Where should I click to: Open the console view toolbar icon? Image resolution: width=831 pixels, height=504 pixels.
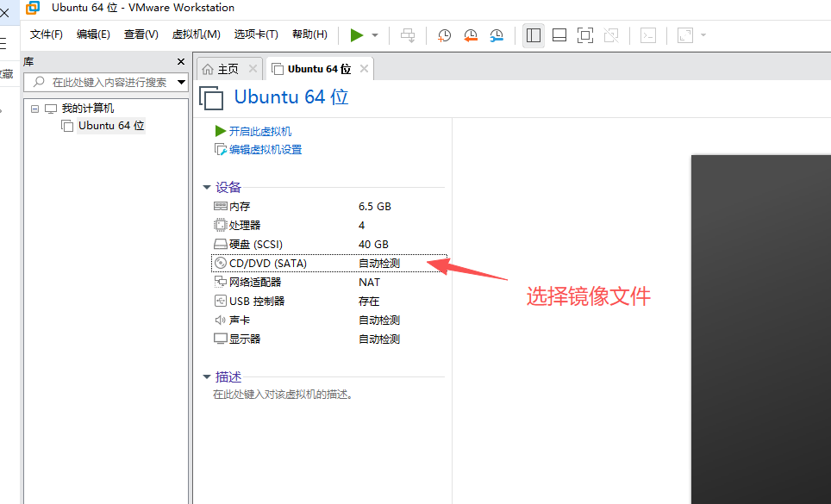(648, 35)
